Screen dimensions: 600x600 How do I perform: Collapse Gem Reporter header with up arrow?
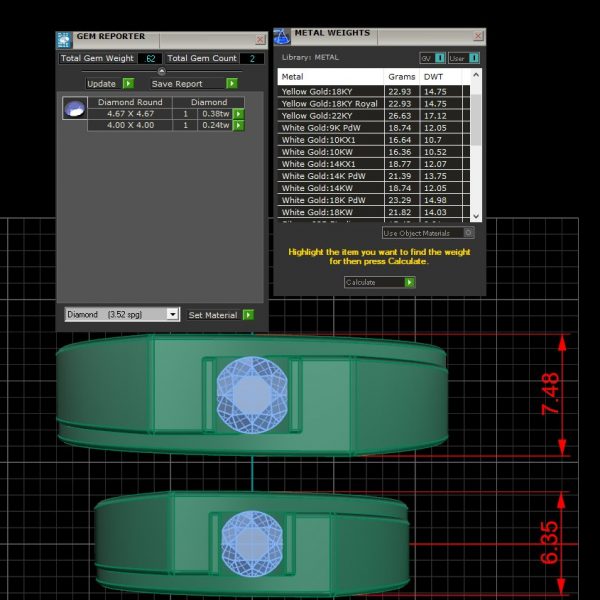pos(161,71)
